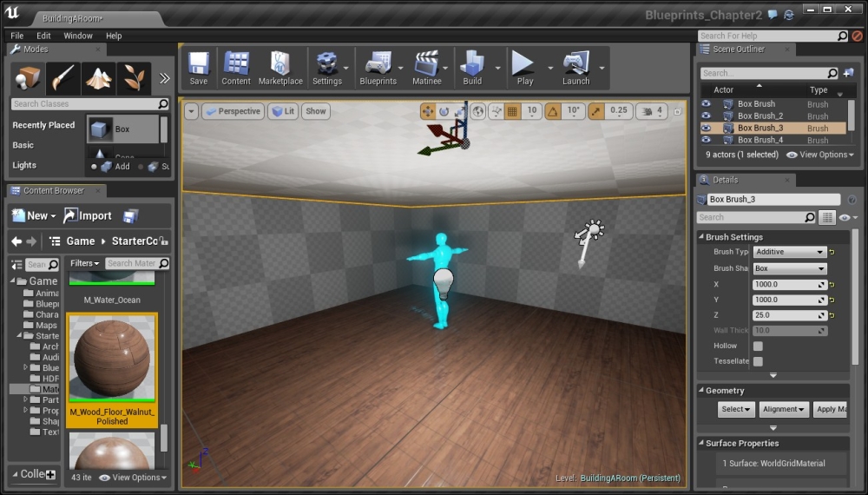Launch the project on device
The width and height of the screenshot is (868, 495).
coord(575,69)
